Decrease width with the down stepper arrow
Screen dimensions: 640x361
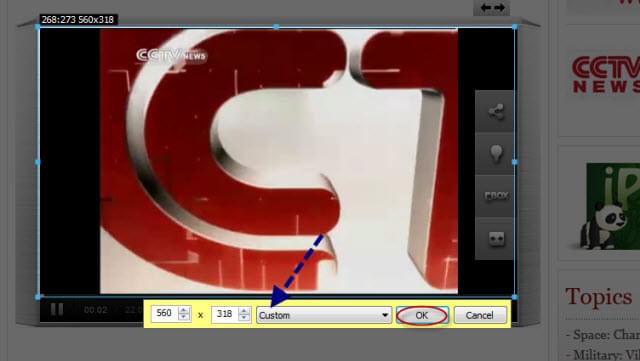[x=184, y=317]
